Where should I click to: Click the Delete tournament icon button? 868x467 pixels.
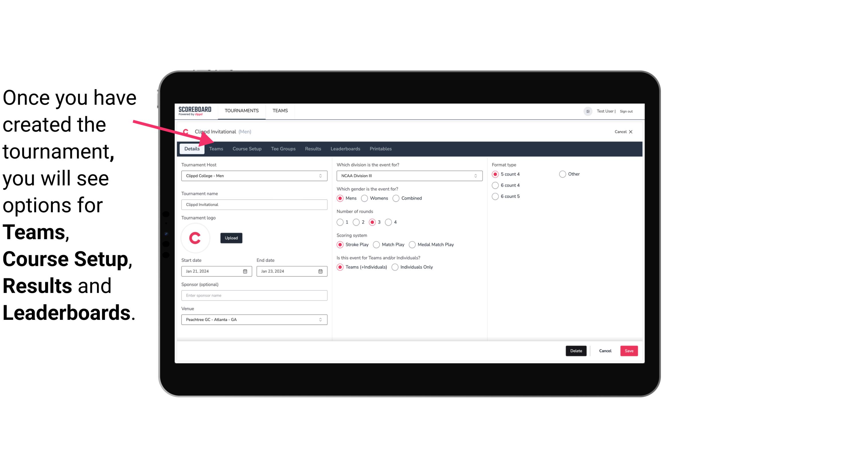pos(575,351)
